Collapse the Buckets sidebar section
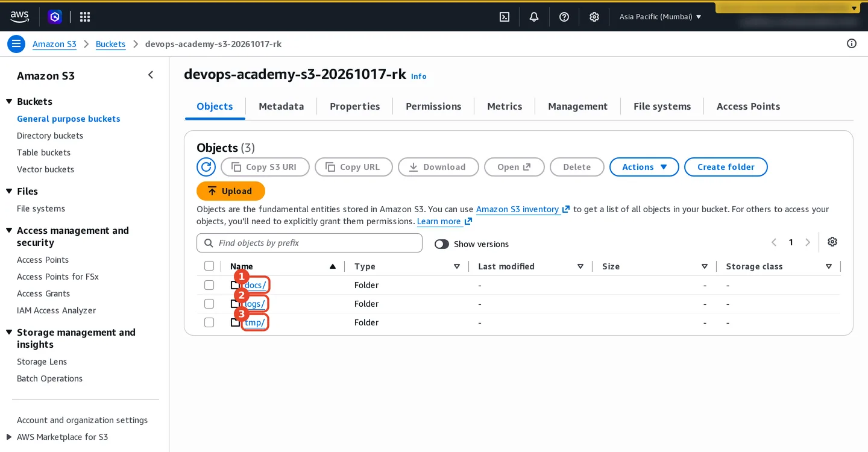 tap(9, 101)
